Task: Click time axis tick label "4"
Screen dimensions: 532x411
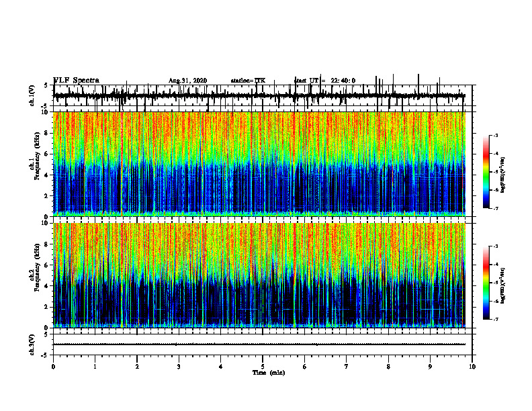Action: pyautogui.click(x=221, y=367)
